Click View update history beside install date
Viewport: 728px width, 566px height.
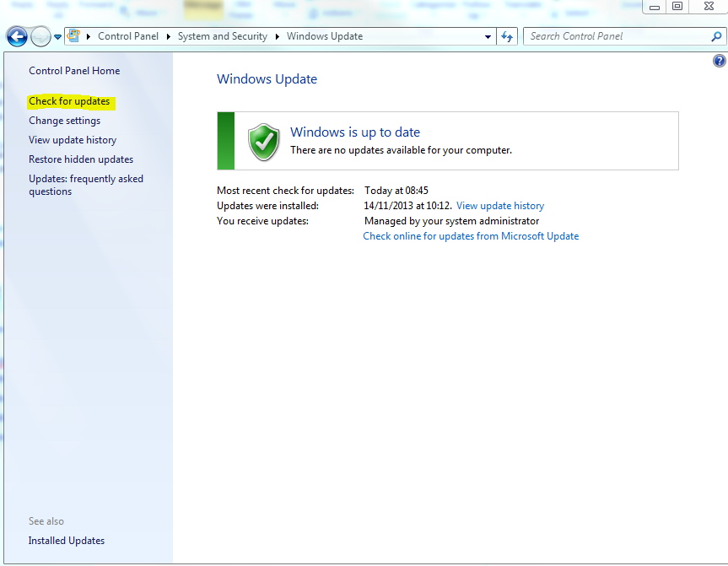tap(500, 206)
